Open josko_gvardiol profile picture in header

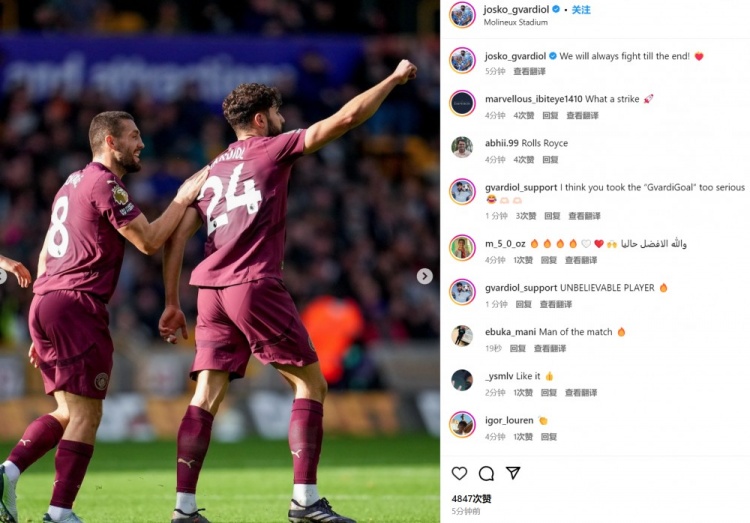click(x=462, y=15)
